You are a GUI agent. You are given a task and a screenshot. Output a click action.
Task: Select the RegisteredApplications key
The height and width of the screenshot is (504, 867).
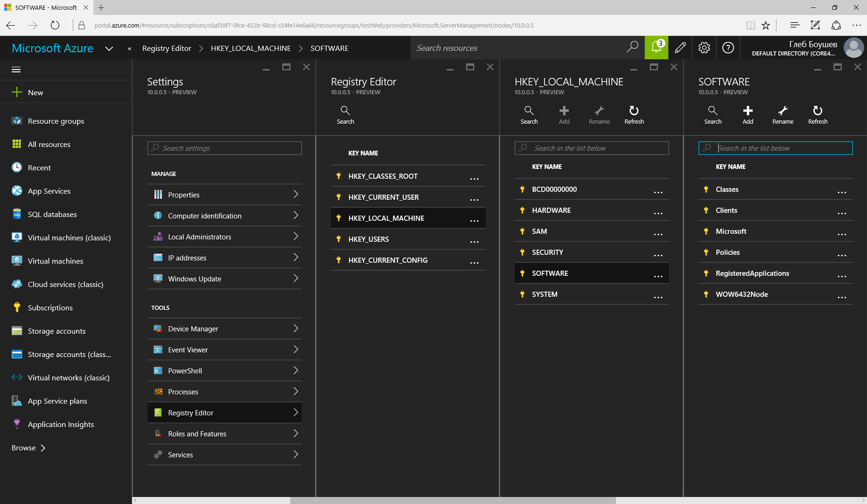pyautogui.click(x=776, y=273)
